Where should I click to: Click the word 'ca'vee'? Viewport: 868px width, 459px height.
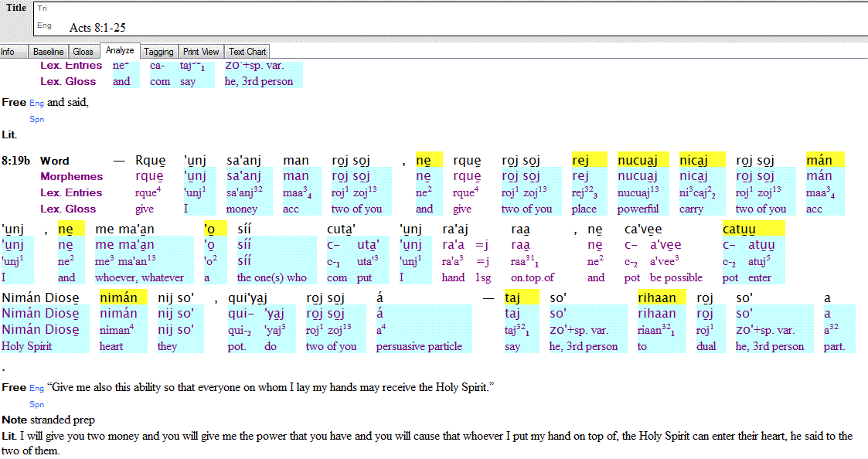[x=643, y=229]
